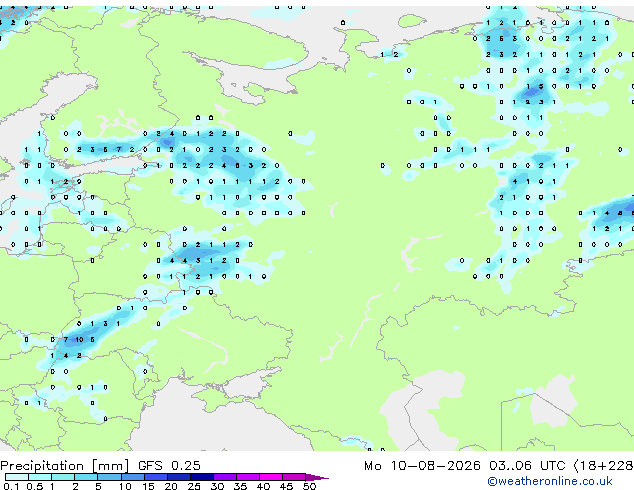This screenshot has height=490, width=634.
Task: Click the 45–50 mm legend swatch
Action: [x=294, y=477]
